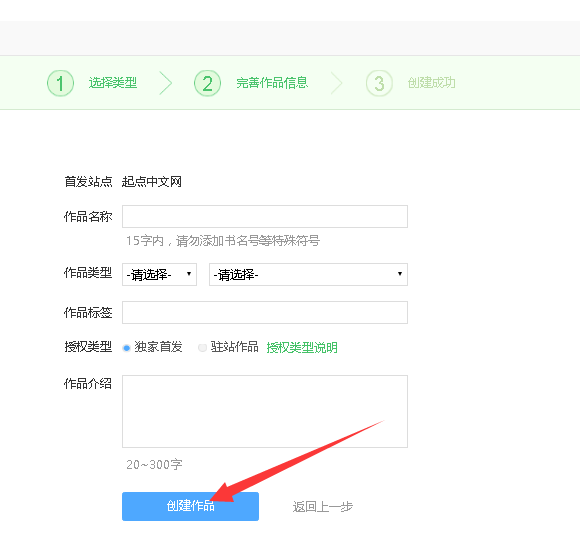Click the step 2 circle icon
This screenshot has width=580, height=559.
coord(208,83)
